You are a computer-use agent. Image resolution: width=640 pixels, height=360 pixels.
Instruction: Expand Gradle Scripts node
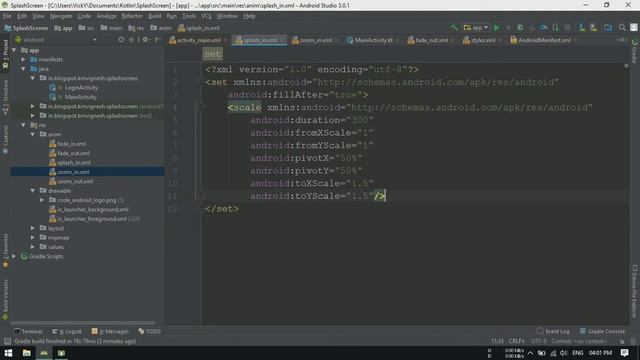(15, 256)
